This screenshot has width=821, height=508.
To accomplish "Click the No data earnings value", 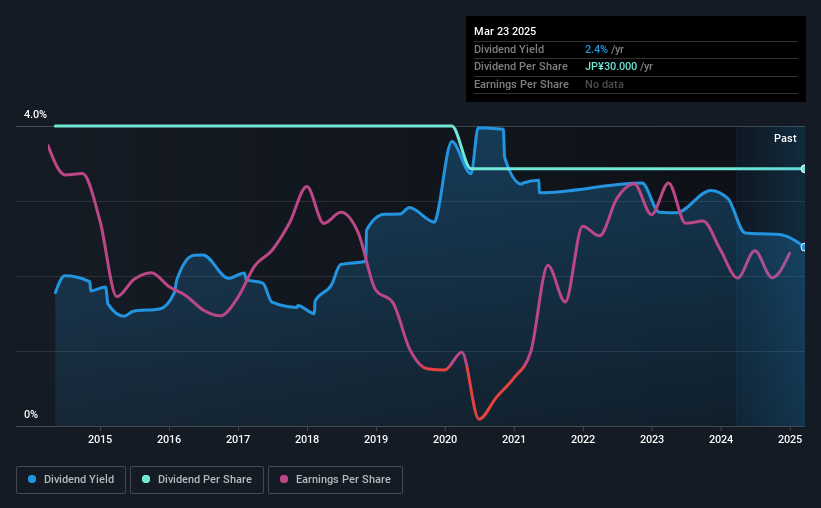I will pos(604,84).
